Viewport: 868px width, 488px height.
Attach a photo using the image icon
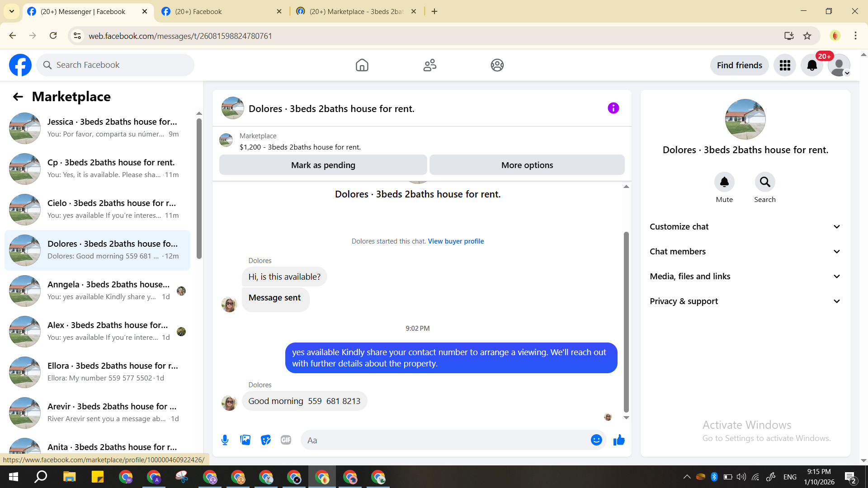245,440
